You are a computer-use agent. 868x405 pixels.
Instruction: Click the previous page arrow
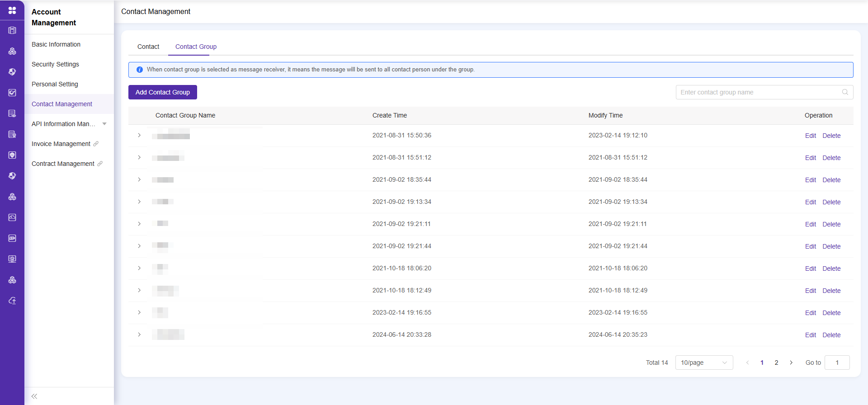pos(747,363)
